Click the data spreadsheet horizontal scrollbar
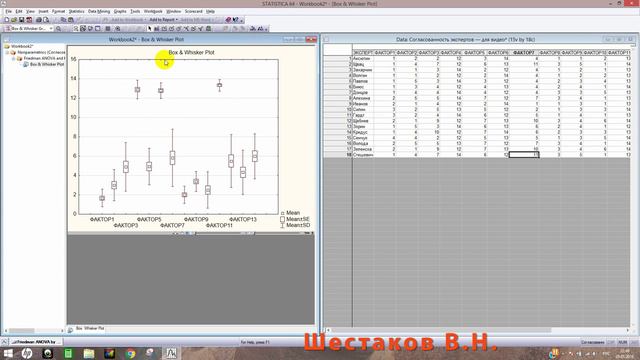This screenshot has width=640, height=360. [x=478, y=330]
